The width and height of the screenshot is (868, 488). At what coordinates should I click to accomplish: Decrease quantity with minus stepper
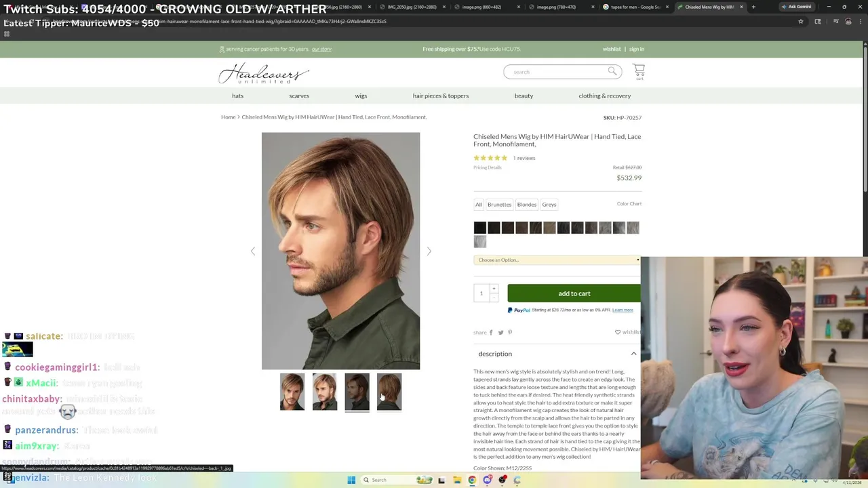pyautogui.click(x=494, y=298)
